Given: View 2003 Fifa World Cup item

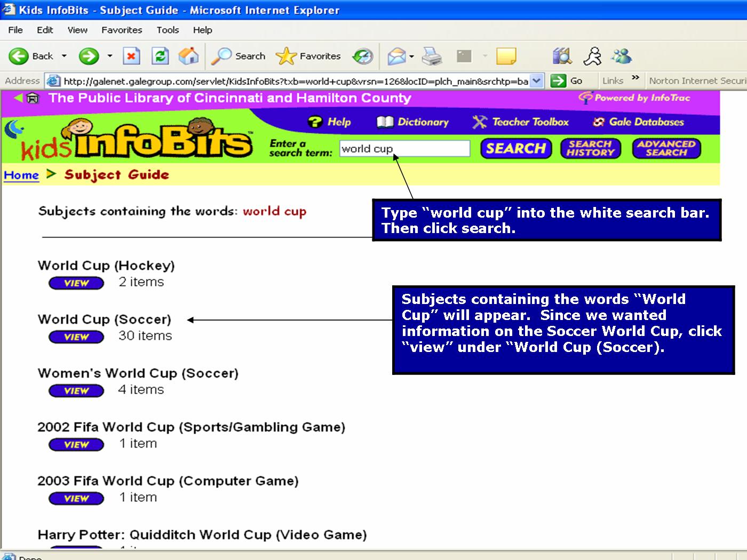Looking at the screenshot, I should click(76, 499).
